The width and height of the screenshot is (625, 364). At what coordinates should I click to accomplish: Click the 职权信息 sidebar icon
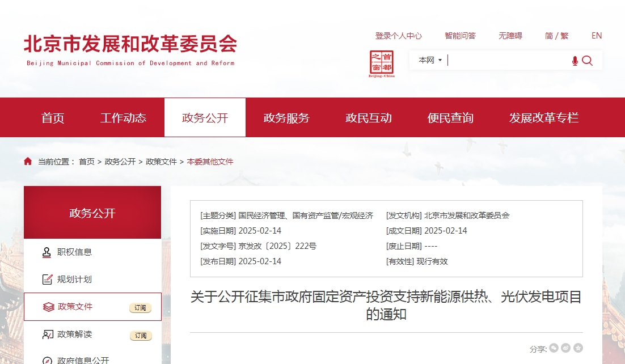point(48,252)
